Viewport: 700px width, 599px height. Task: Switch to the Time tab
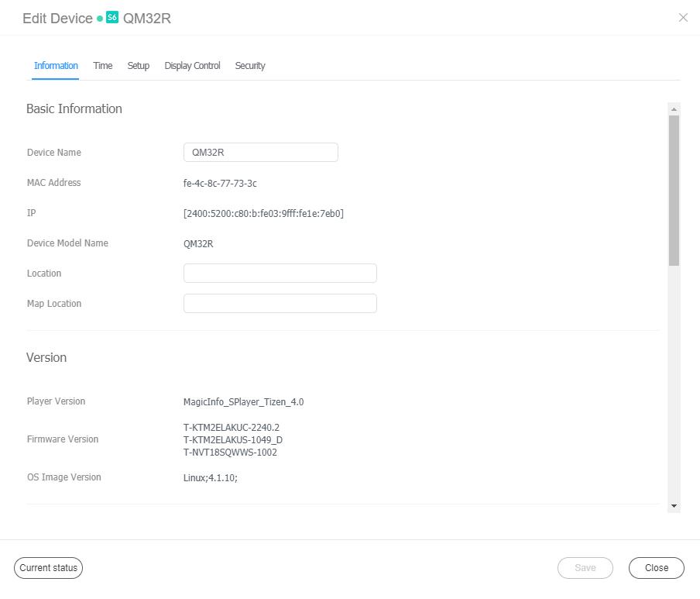tap(102, 66)
